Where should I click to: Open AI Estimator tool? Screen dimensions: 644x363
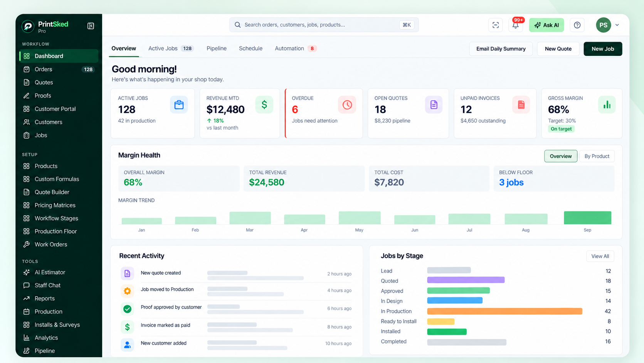coord(59,272)
